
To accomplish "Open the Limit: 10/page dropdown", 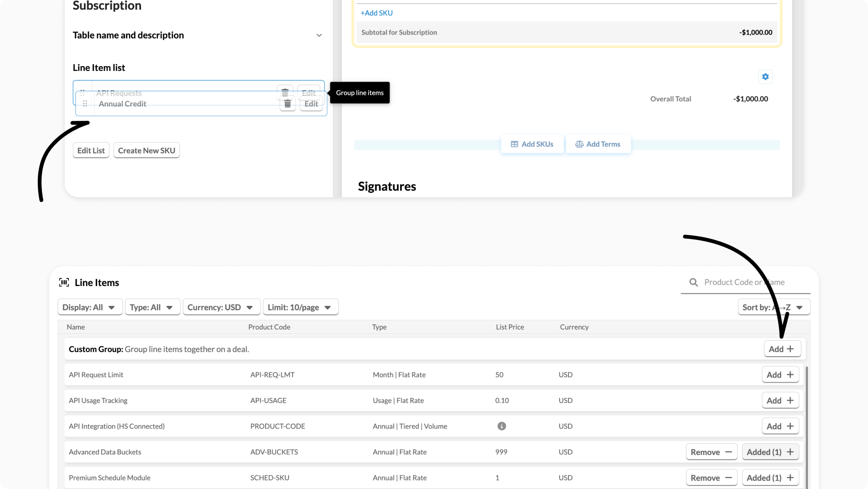I will coord(300,307).
